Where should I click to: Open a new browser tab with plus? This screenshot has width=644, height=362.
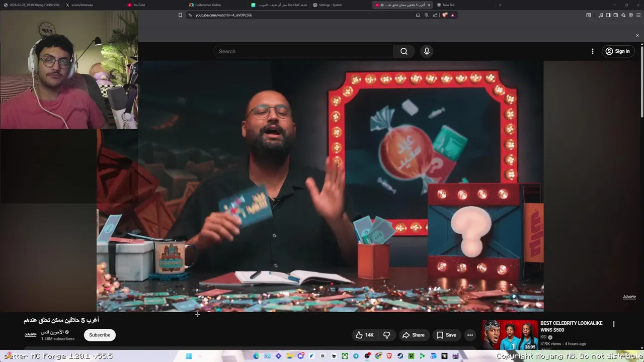click(x=500, y=5)
